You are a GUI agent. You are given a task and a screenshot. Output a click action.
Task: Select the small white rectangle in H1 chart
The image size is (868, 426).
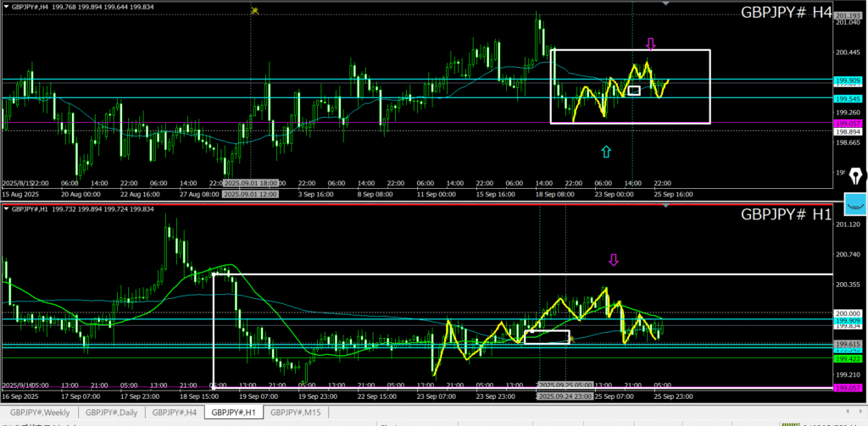tap(547, 336)
